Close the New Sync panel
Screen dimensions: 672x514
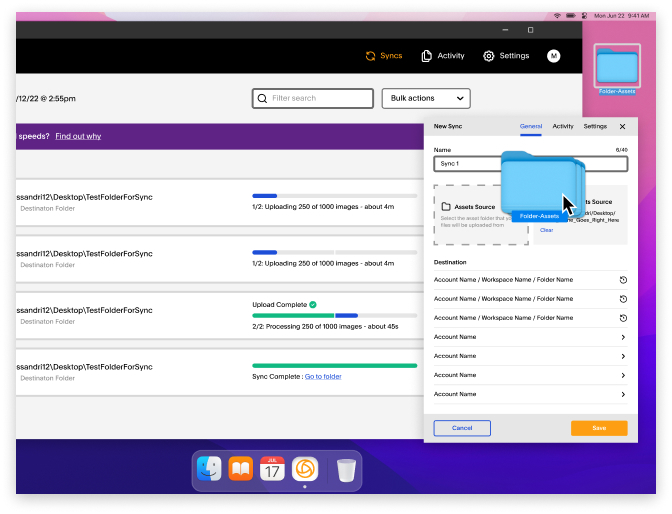click(622, 126)
